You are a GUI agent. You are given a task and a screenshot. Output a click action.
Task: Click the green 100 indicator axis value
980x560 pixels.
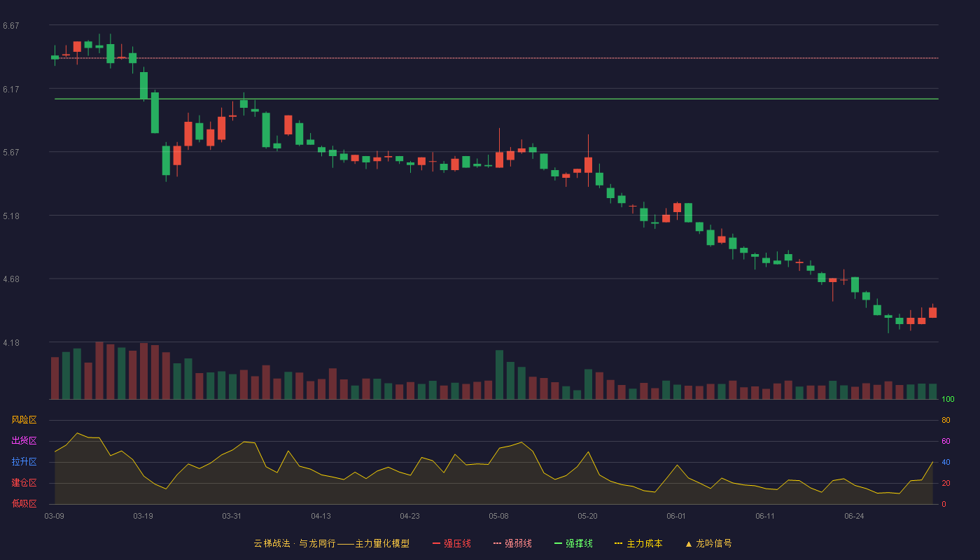[x=948, y=400]
